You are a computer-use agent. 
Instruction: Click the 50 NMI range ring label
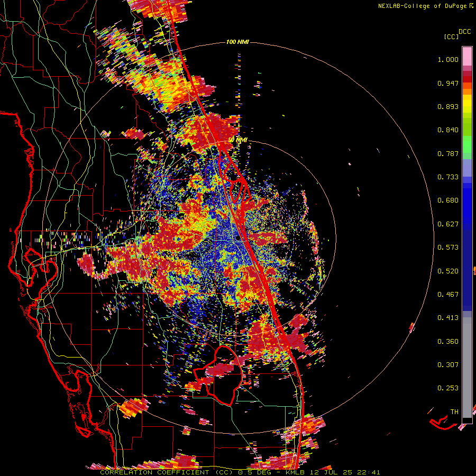239,140
